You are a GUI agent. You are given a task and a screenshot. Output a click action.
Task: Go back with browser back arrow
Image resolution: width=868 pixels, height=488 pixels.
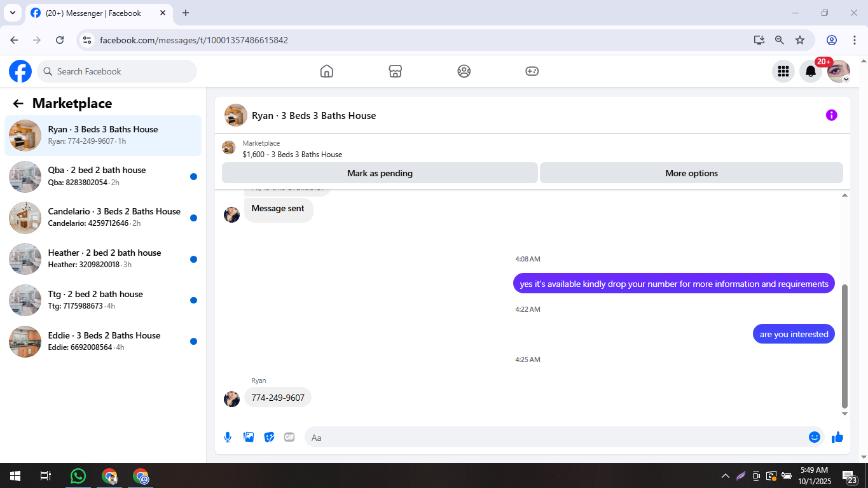click(14, 40)
